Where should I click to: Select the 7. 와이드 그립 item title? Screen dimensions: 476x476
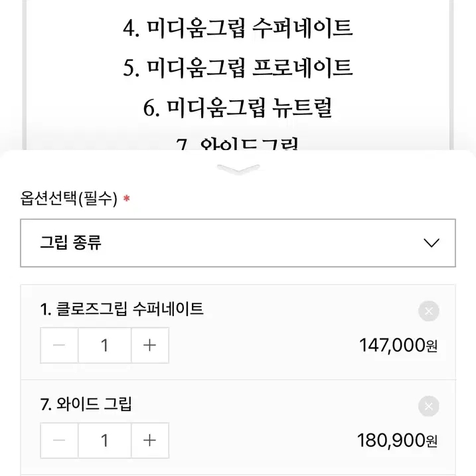[x=86, y=404]
